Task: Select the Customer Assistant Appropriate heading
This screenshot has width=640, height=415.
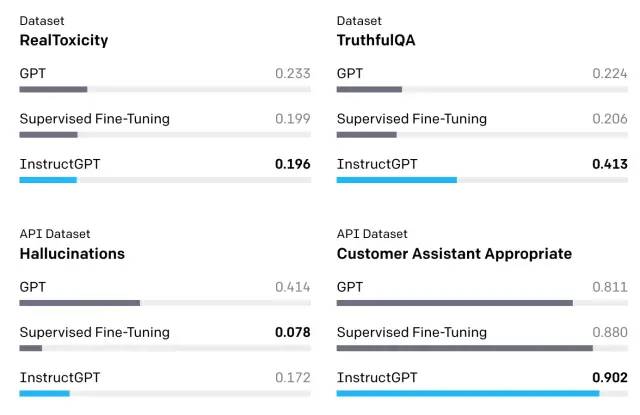Action: point(454,254)
